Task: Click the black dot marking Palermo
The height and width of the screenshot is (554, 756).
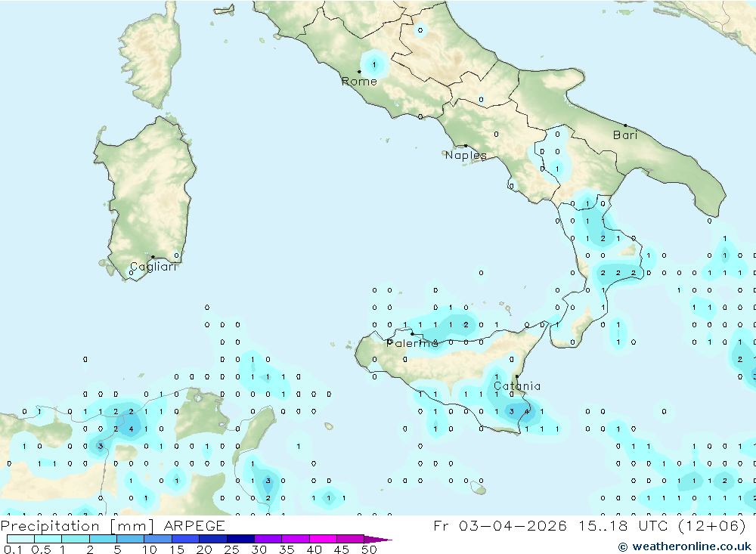Action: pyautogui.click(x=412, y=333)
